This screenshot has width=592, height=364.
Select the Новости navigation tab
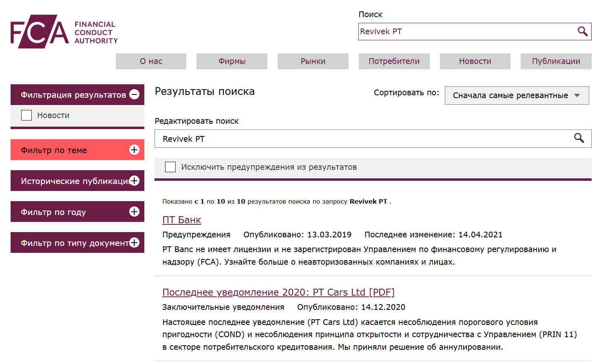coord(475,61)
